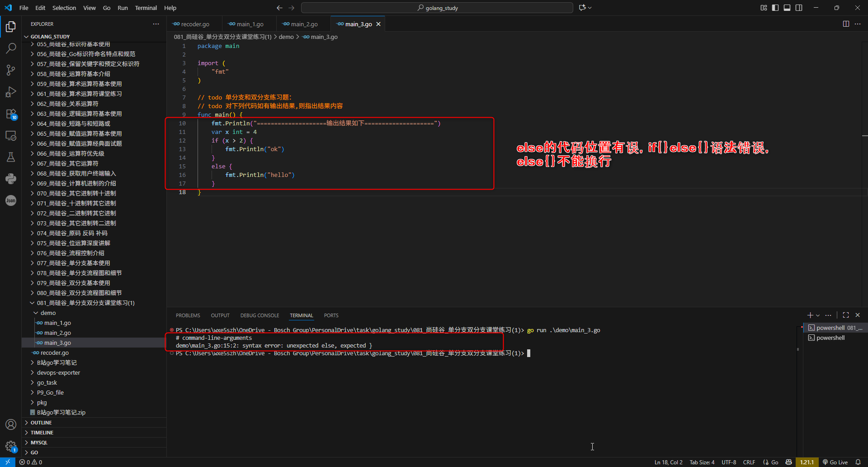Image resolution: width=868 pixels, height=467 pixels.
Task: Change file encoding UTF-8 in status bar
Action: 729,462
